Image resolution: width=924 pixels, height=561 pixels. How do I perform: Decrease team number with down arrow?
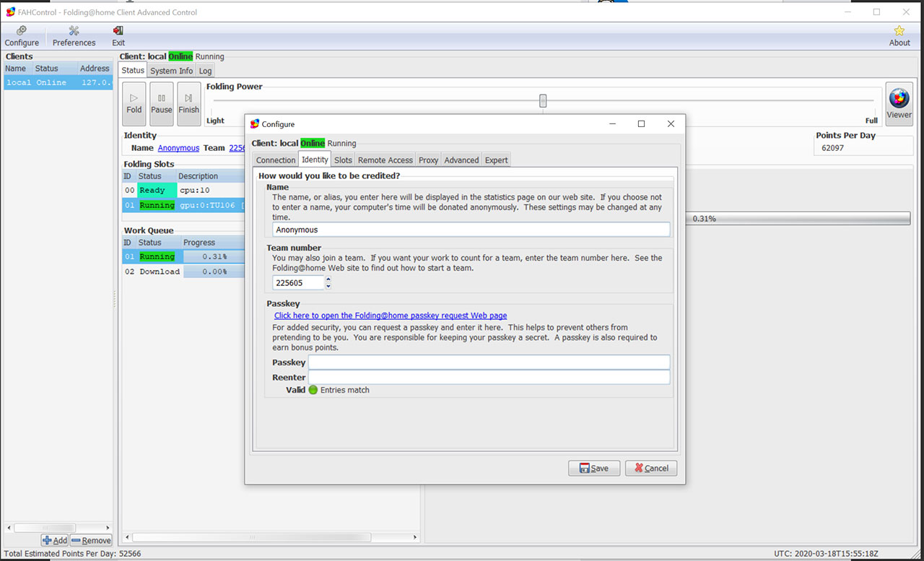pyautogui.click(x=328, y=287)
